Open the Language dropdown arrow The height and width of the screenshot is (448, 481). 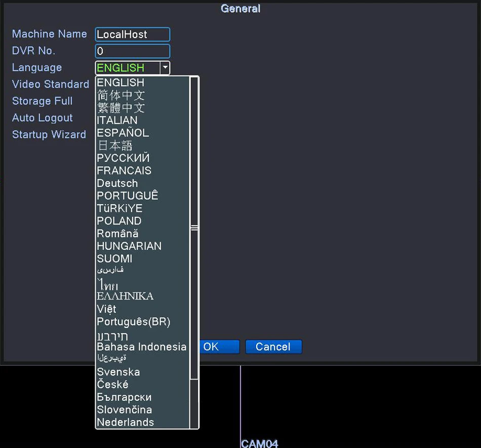165,67
